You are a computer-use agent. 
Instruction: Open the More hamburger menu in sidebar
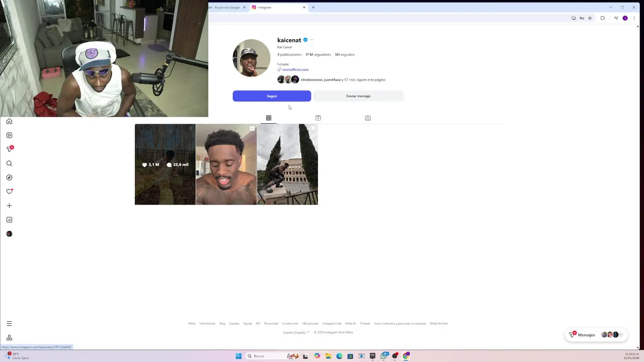tap(9, 324)
